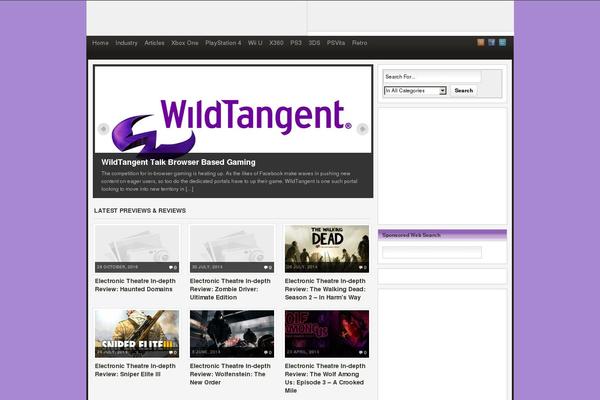600x400 pixels.
Task: Open Wolfenstein: The New Order review link
Action: 230,374
